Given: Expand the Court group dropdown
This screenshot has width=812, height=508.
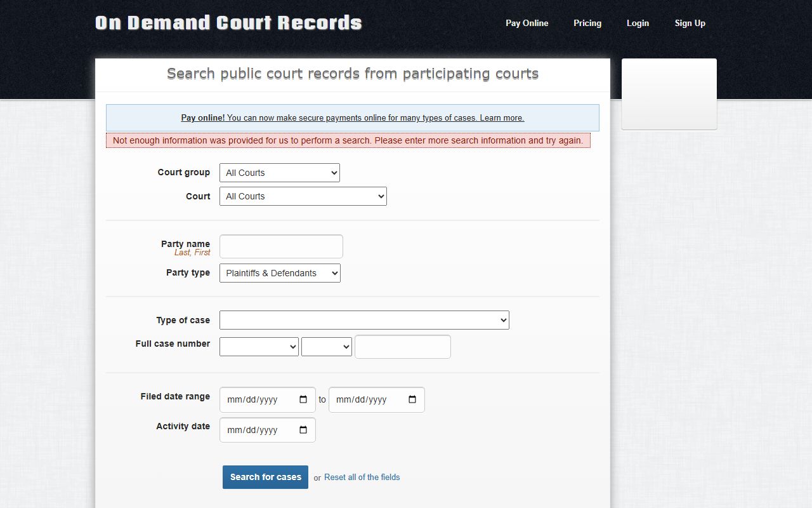Looking at the screenshot, I should point(280,173).
